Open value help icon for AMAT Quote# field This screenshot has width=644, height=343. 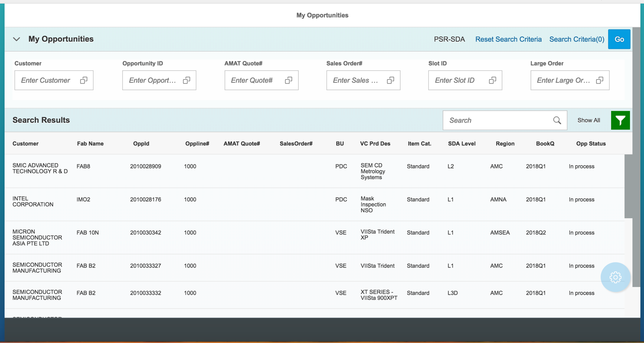click(x=288, y=80)
